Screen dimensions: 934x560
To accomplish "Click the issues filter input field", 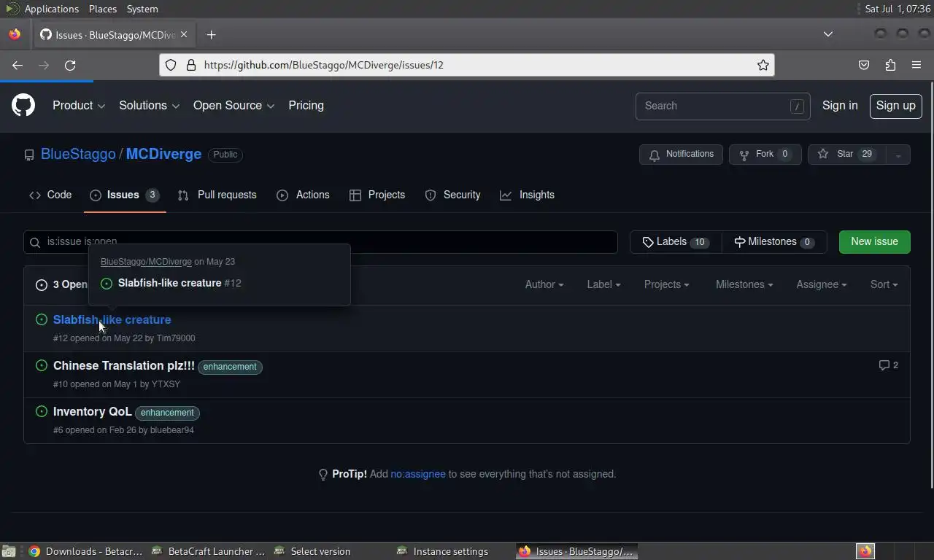I will click(320, 241).
